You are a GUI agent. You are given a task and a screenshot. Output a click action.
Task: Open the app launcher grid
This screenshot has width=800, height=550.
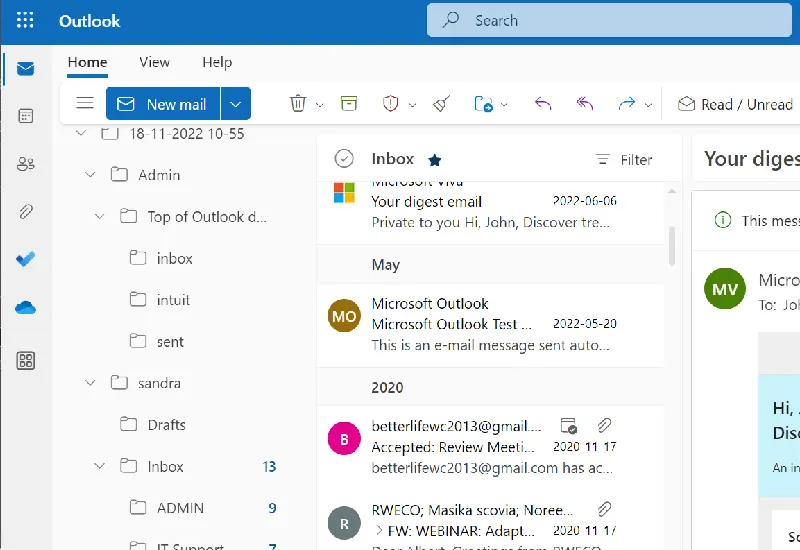tap(25, 20)
